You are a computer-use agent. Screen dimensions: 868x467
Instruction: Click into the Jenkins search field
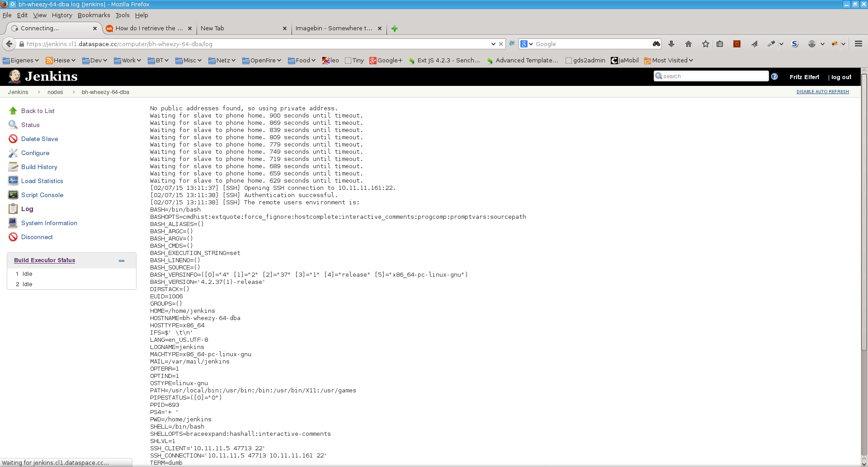[711, 76]
